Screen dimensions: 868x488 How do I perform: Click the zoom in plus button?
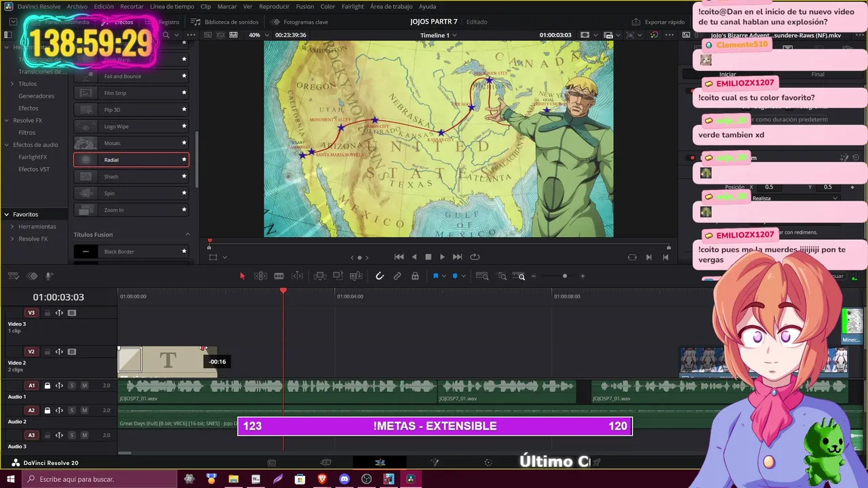pos(583,276)
